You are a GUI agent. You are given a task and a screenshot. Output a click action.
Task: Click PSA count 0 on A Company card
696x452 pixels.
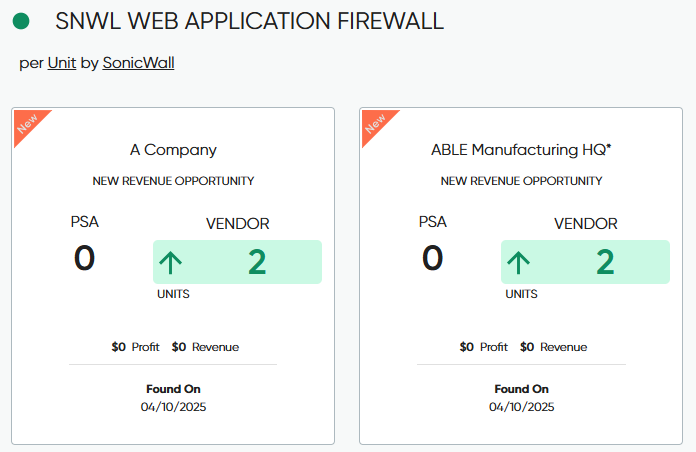[x=84, y=258]
